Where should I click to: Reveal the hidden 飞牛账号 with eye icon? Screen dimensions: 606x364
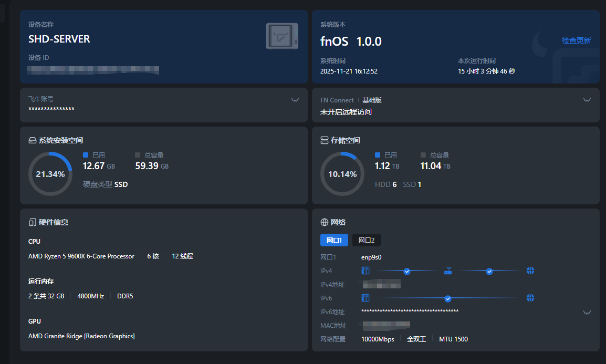tap(295, 100)
